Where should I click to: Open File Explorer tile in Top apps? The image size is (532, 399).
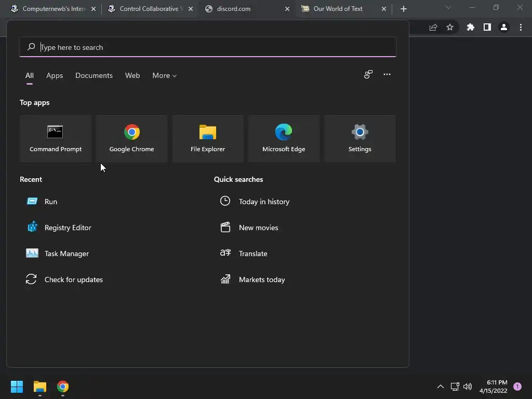click(208, 139)
